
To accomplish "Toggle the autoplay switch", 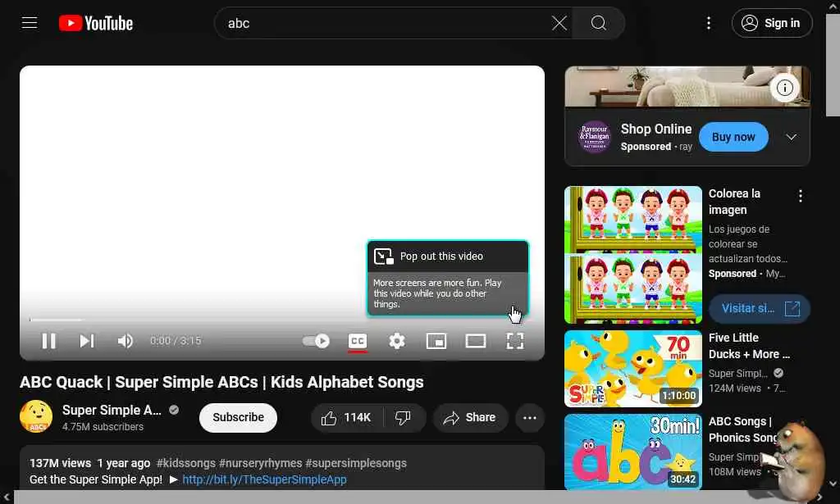I will 316,341.
